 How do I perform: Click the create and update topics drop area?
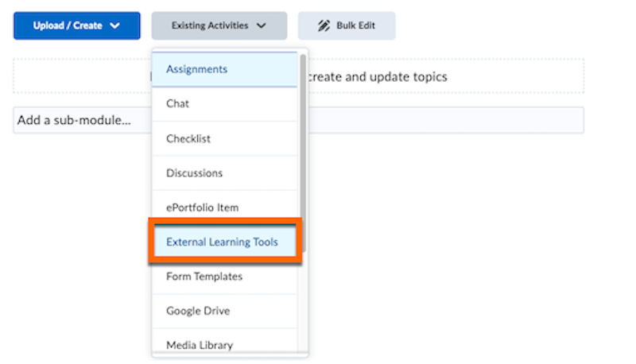(x=299, y=76)
